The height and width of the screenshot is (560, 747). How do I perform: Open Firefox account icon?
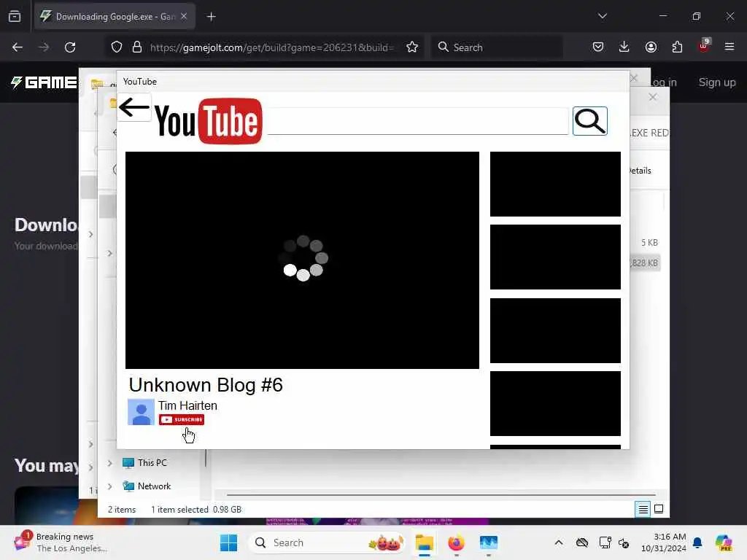click(651, 47)
